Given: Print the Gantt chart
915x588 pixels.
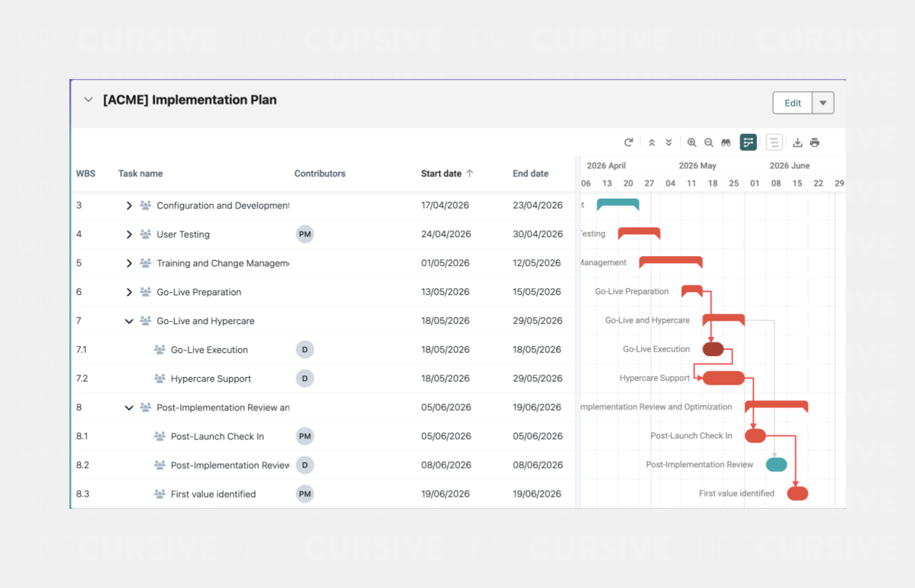Looking at the screenshot, I should click(814, 142).
